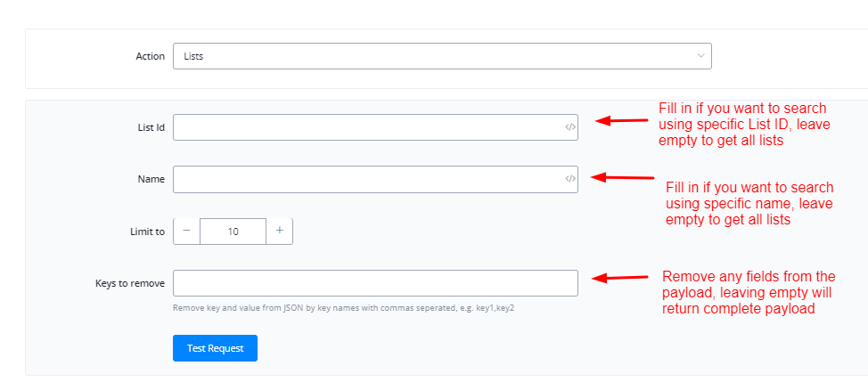Click the Keys to remove help text
The image size is (868, 382).
tap(344, 308)
